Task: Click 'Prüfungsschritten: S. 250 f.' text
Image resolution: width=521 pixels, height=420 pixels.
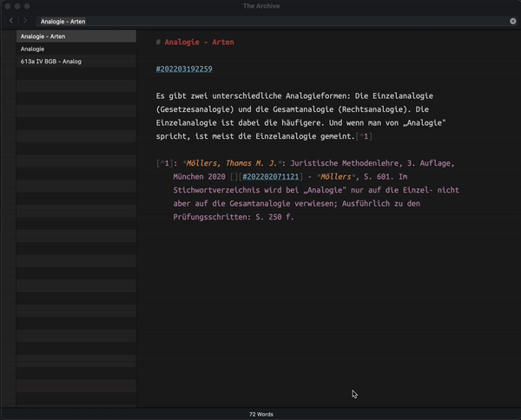Action: click(234, 217)
